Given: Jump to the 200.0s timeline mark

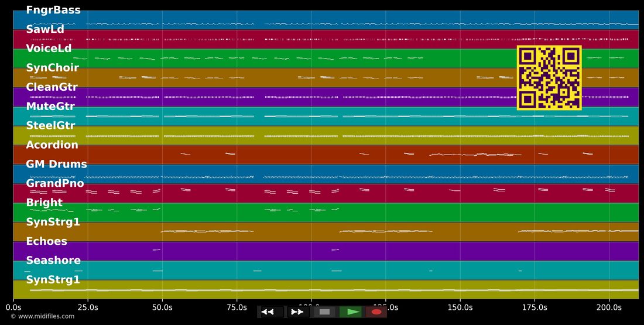Looking at the screenshot, I should pos(609,307).
